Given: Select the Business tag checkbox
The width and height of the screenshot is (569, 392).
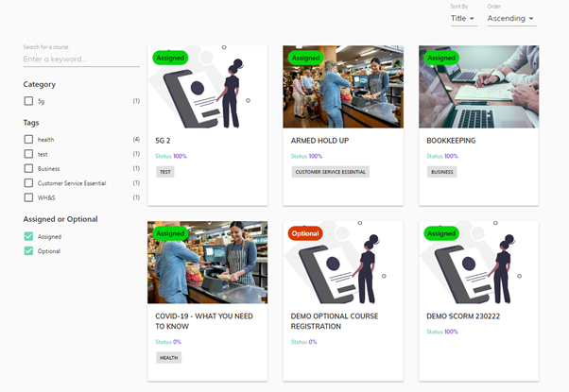Looking at the screenshot, I should click(x=28, y=168).
